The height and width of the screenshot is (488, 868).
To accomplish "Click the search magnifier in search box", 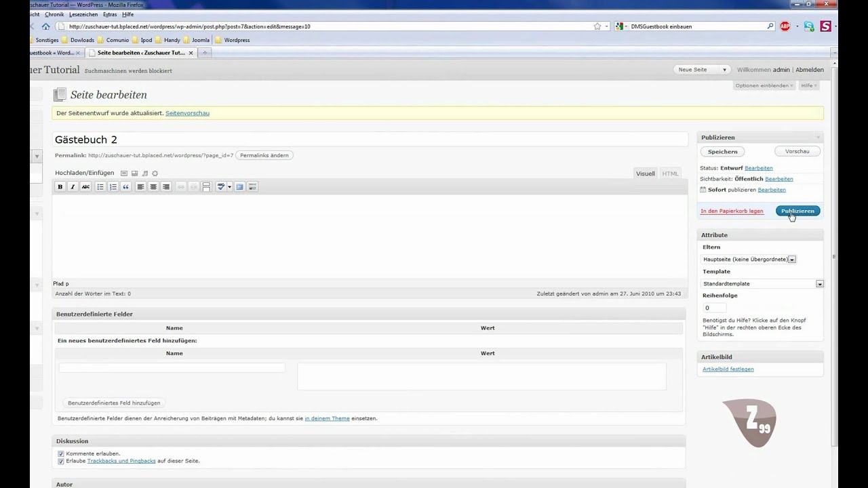I will click(x=770, y=26).
